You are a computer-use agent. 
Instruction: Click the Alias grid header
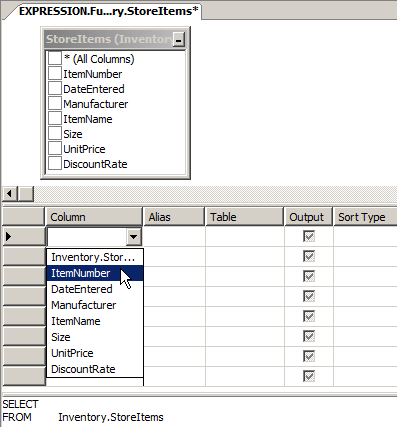click(174, 217)
